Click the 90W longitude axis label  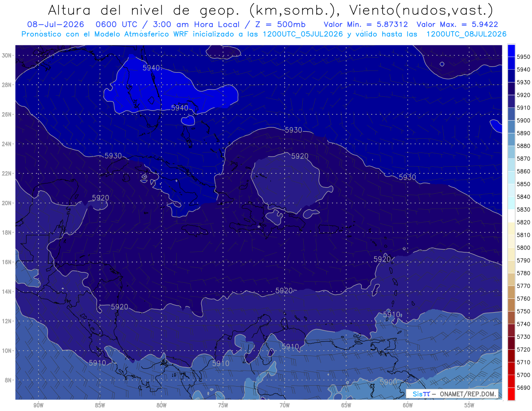click(x=38, y=405)
